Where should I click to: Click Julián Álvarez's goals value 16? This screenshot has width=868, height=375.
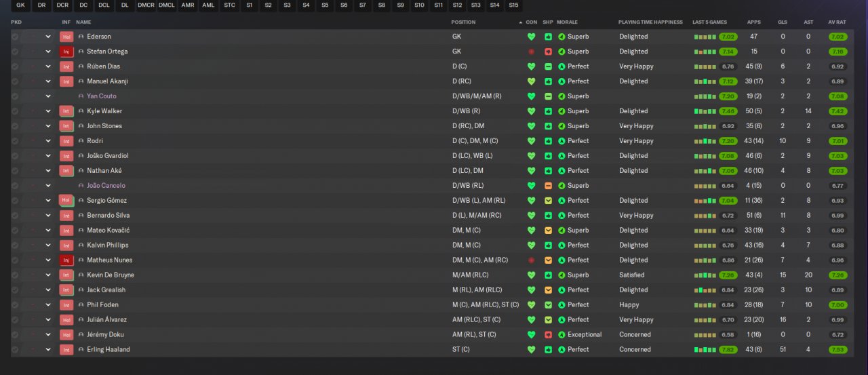point(783,320)
